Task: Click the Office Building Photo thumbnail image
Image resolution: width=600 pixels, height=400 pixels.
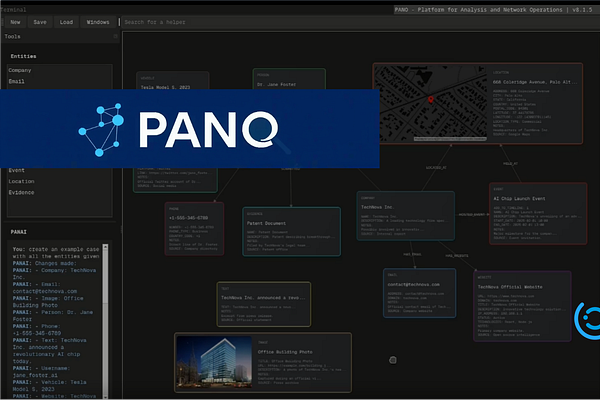Action: [x=214, y=362]
